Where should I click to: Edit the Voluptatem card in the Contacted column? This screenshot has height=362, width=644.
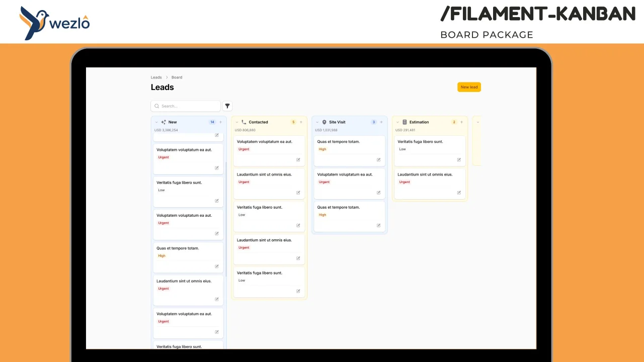tap(298, 160)
